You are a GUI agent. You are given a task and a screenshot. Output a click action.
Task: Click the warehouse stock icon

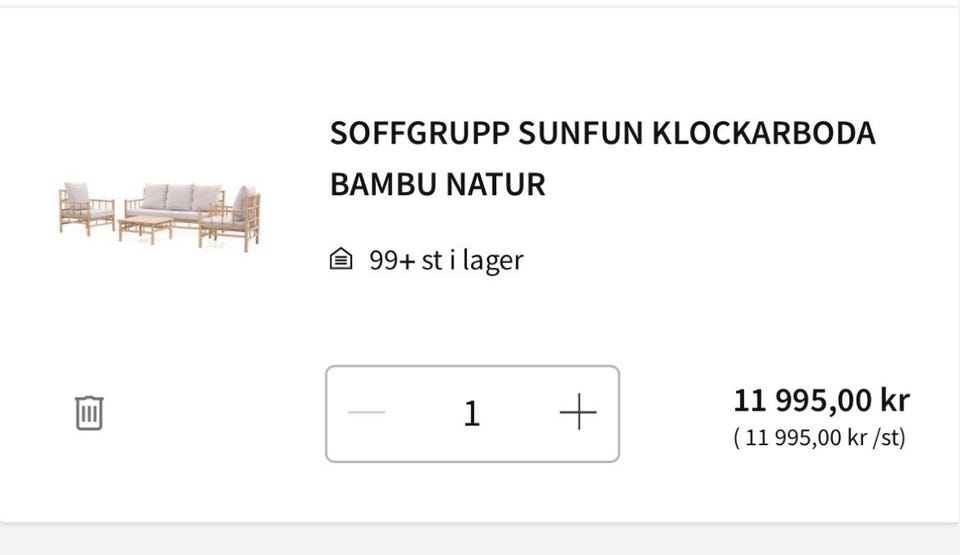click(341, 261)
